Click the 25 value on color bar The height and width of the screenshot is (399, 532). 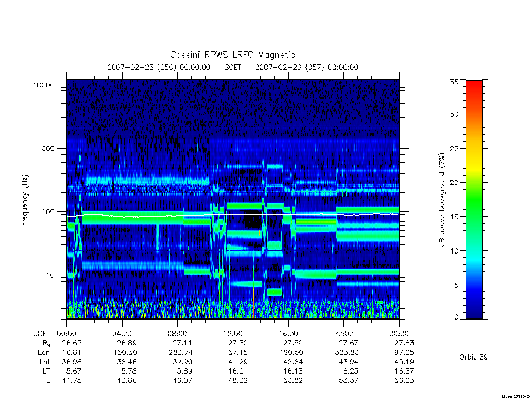click(454, 149)
